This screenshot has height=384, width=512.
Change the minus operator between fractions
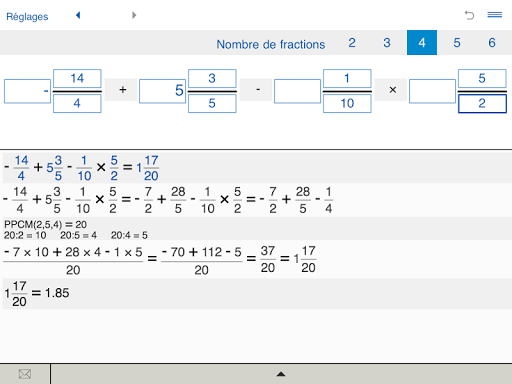pos(256,90)
